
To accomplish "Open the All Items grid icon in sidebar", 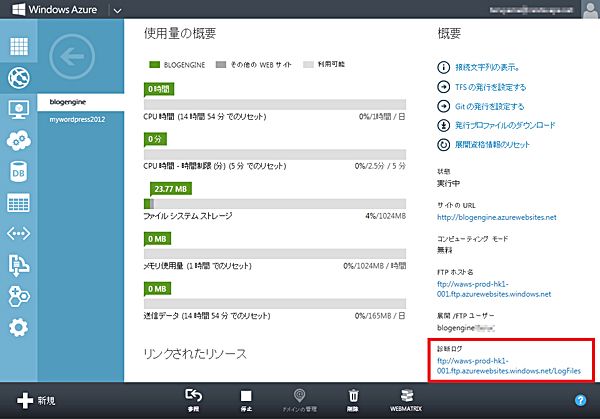I will [19, 47].
